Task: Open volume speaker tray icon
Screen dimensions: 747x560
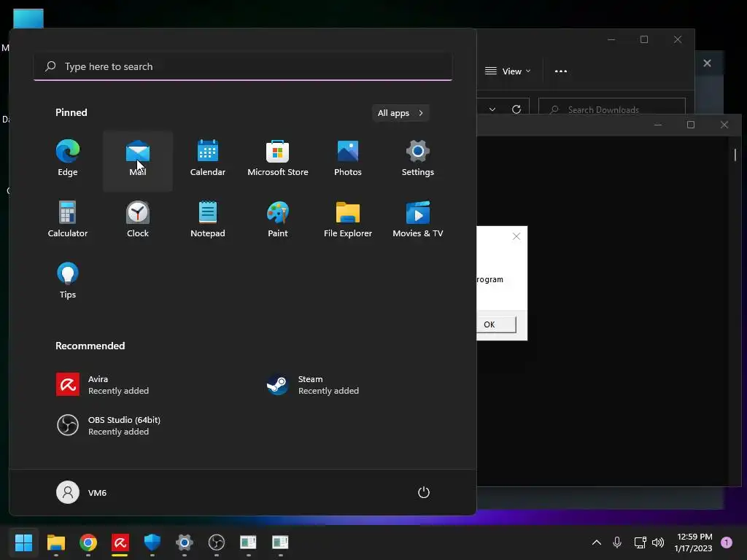Action: [658, 542]
